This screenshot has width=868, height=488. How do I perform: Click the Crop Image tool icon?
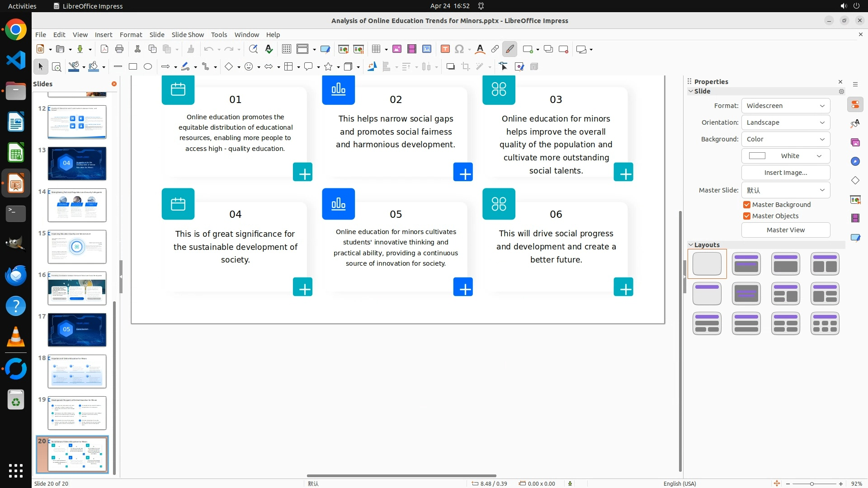click(466, 67)
